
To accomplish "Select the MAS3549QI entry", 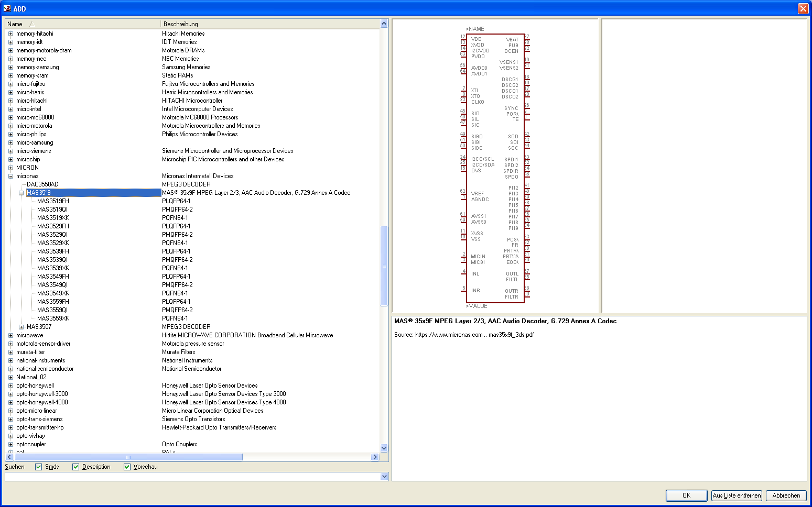I will [x=52, y=285].
